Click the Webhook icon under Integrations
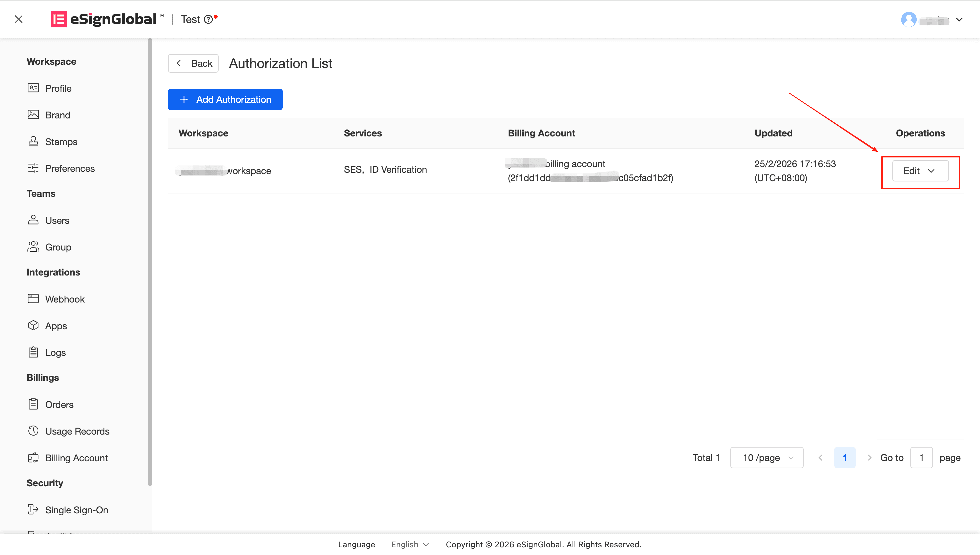This screenshot has width=980, height=555. click(33, 299)
